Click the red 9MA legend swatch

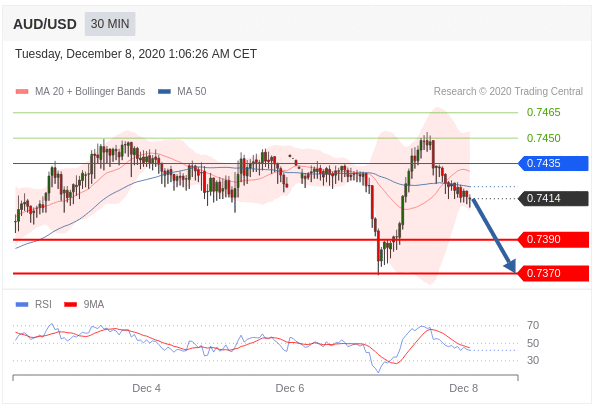tap(71, 304)
